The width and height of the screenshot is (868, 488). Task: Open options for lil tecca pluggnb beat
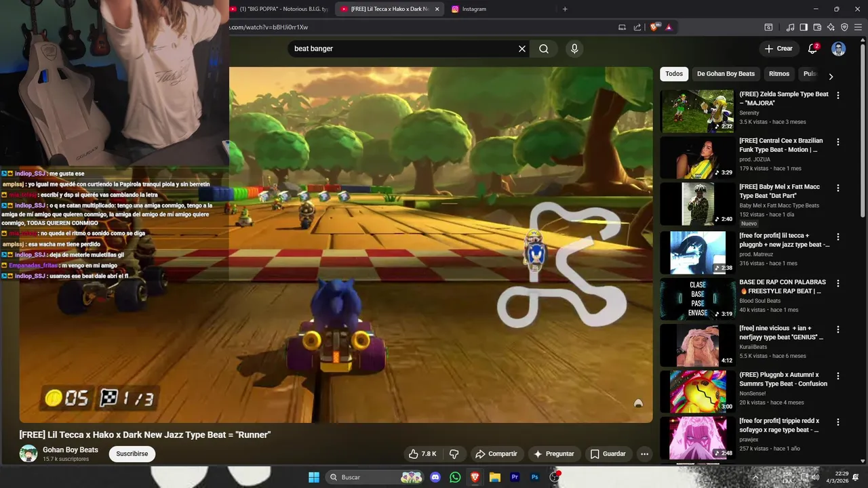(x=838, y=237)
